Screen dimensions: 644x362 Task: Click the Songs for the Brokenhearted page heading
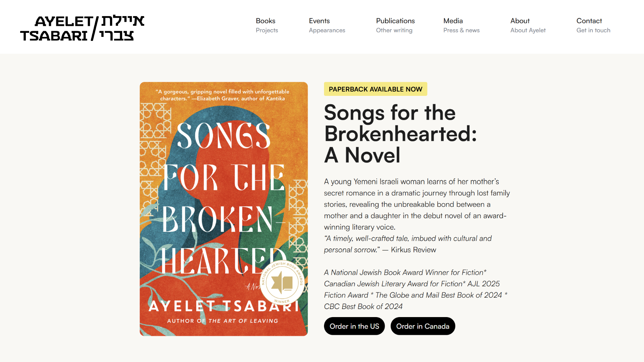400,134
